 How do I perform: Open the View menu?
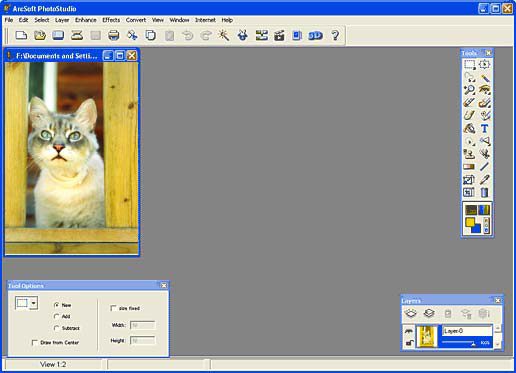[158, 20]
